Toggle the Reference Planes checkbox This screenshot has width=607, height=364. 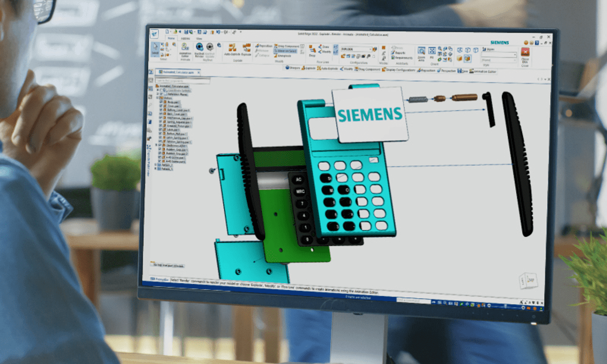[x=161, y=94]
